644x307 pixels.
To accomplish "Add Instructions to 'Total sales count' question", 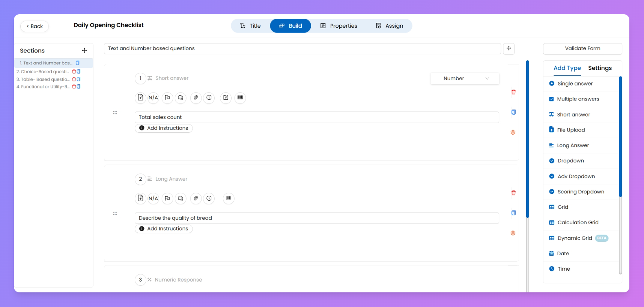I will [164, 128].
